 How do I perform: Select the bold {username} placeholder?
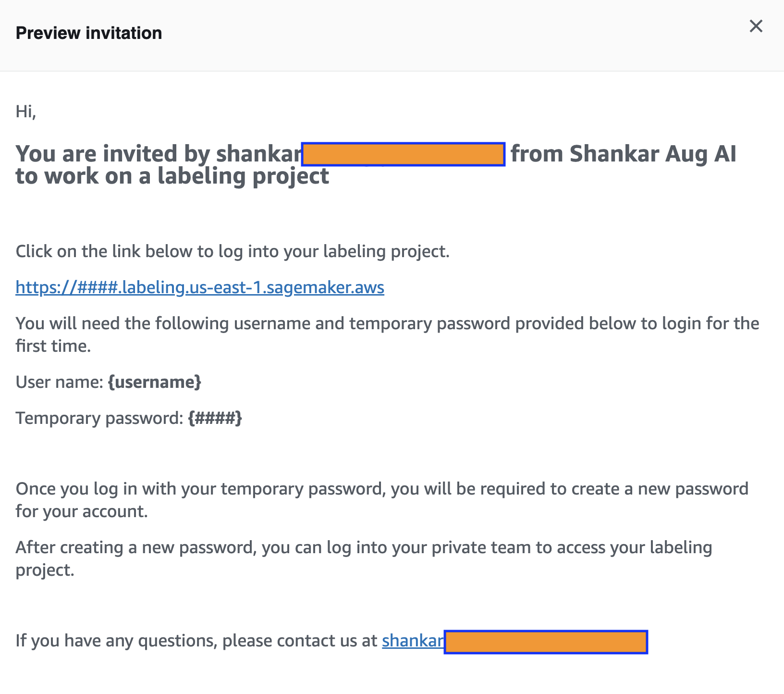coord(155,382)
